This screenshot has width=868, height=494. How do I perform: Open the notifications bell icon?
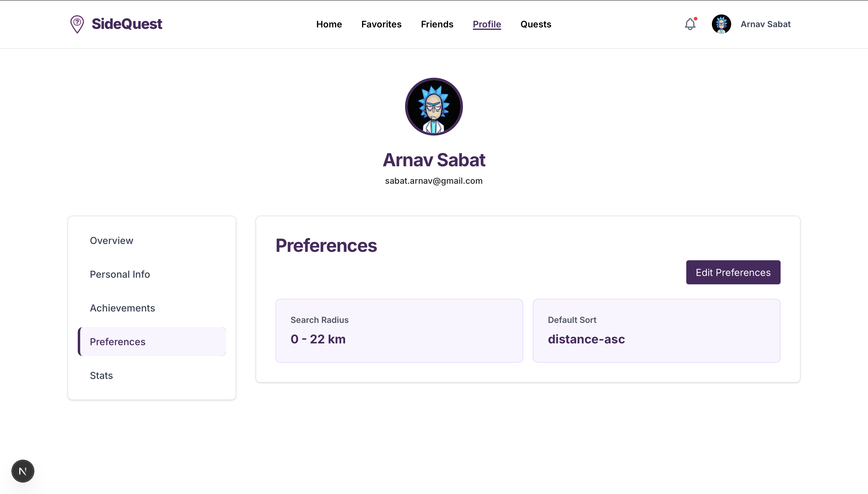(x=690, y=24)
